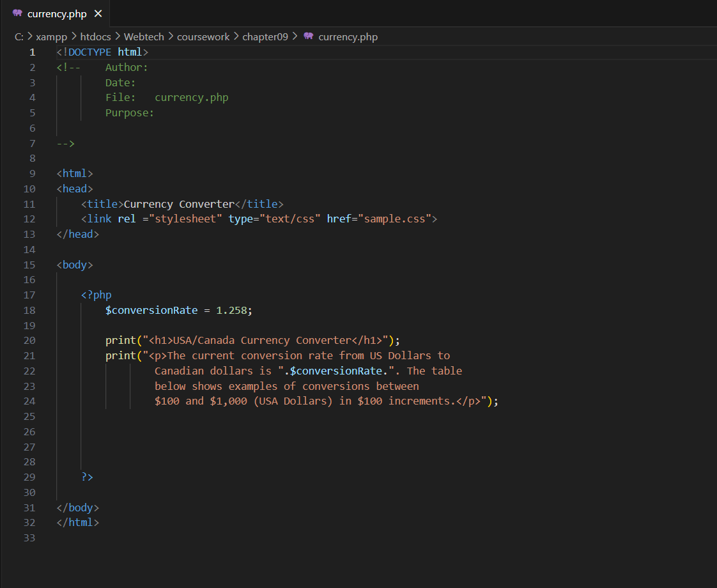
Task: Open the chapter09 breadcrumb dropdown
Action: coord(265,36)
